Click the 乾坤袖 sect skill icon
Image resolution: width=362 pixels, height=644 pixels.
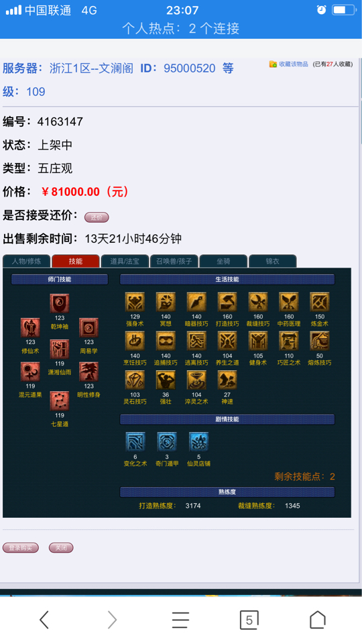click(x=60, y=303)
